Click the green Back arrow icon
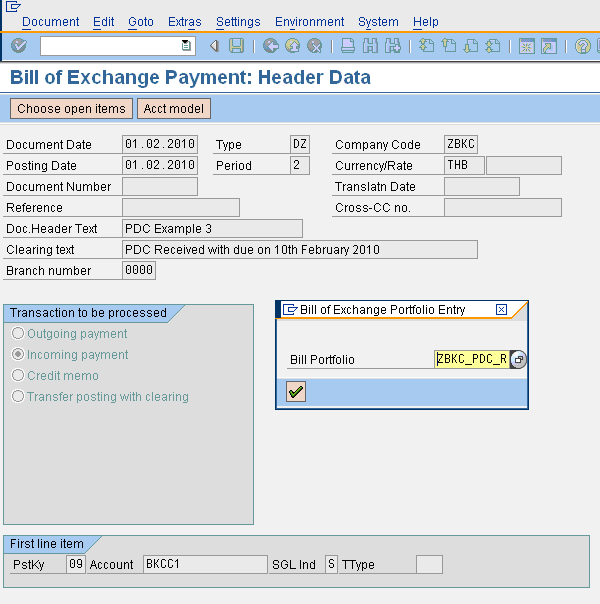This screenshot has width=600, height=604. pyautogui.click(x=270, y=46)
